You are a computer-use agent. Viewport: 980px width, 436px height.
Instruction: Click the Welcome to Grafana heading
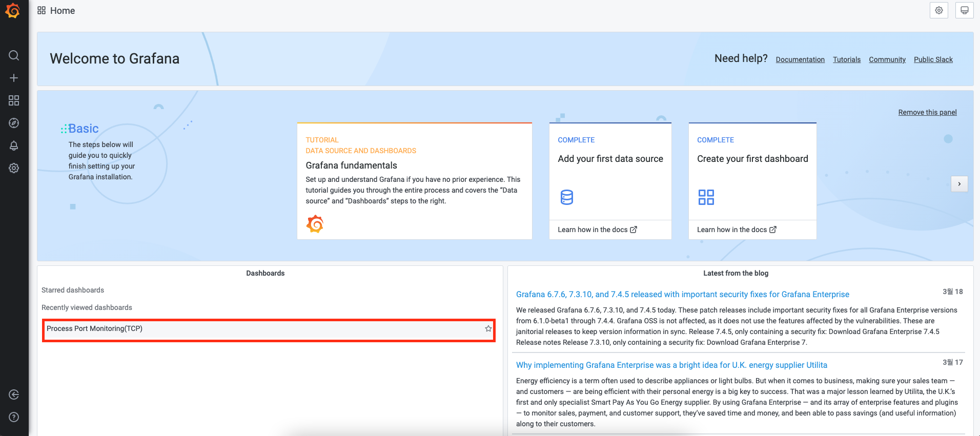pyautogui.click(x=114, y=58)
